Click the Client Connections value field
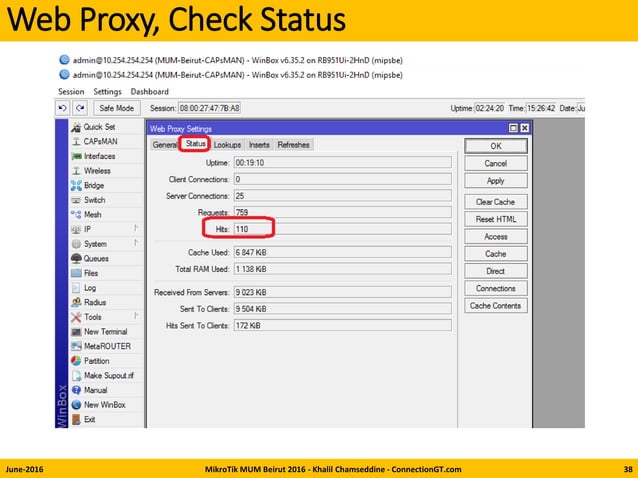The width and height of the screenshot is (638, 478). pos(343,179)
